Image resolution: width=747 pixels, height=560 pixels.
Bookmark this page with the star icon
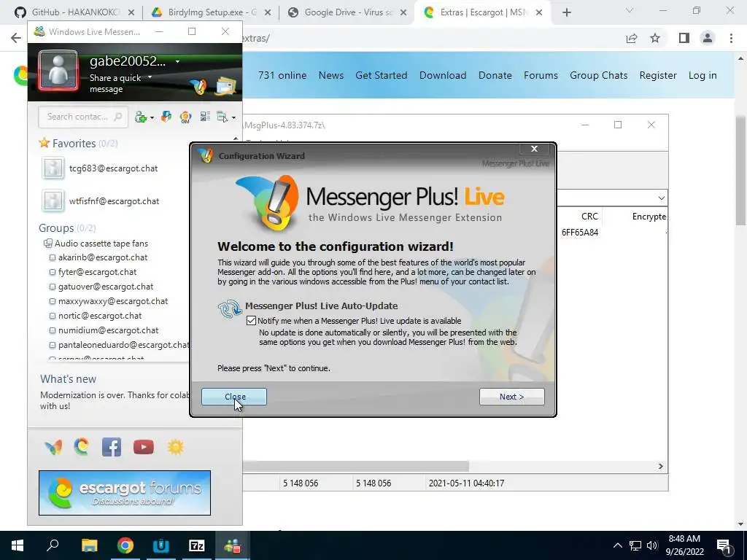pyautogui.click(x=655, y=38)
